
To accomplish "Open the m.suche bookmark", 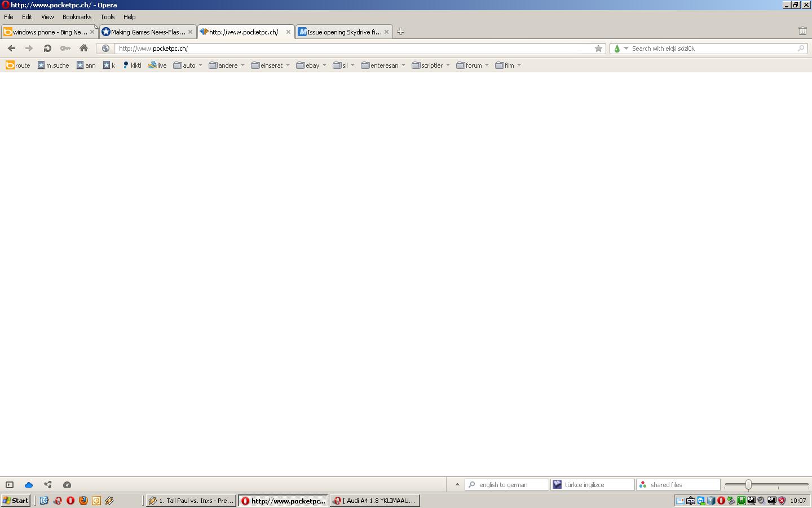I will [54, 65].
